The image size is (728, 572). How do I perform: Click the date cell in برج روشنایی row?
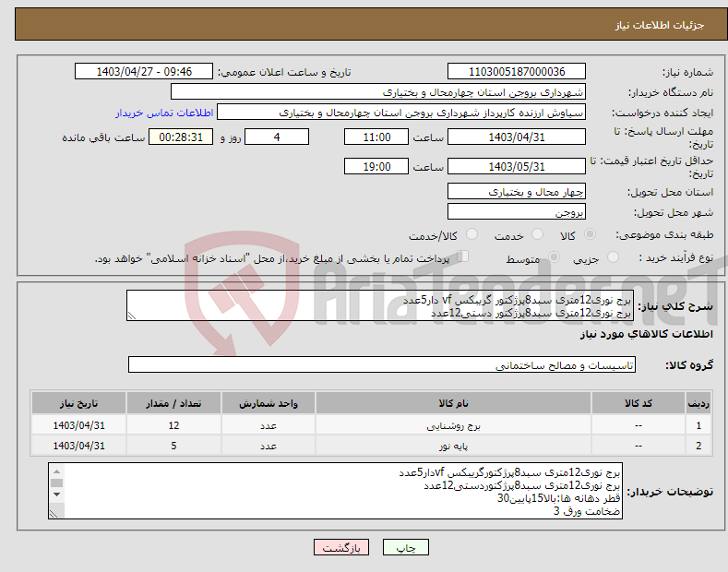tap(79, 425)
